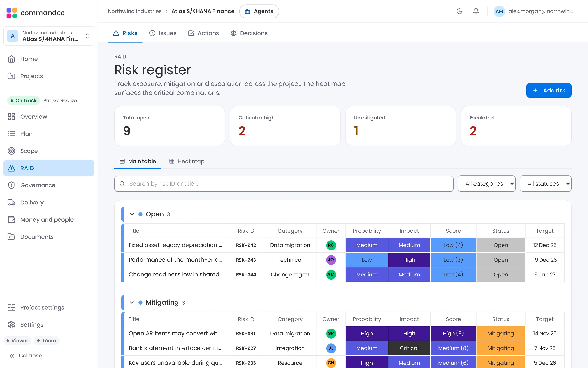This screenshot has width=588, height=368.
Task: Click target date 19 Dec 26
Action: [545, 260]
